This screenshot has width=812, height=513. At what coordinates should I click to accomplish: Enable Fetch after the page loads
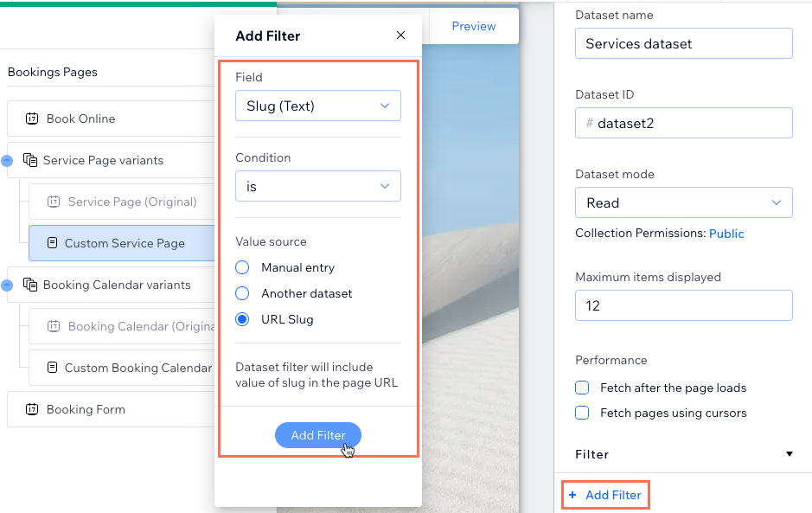click(582, 388)
